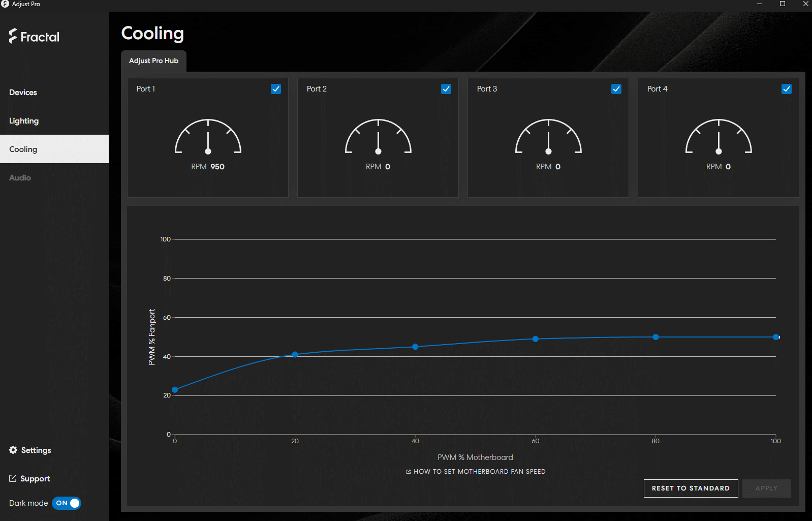Click the Port 2 fan gauge

coord(378,137)
